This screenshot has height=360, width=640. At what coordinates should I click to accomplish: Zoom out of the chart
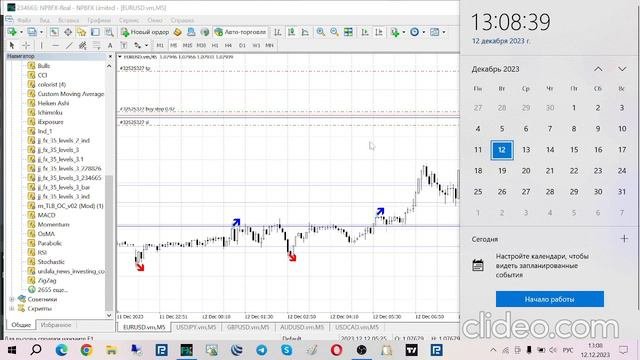pyautogui.click(x=334, y=32)
